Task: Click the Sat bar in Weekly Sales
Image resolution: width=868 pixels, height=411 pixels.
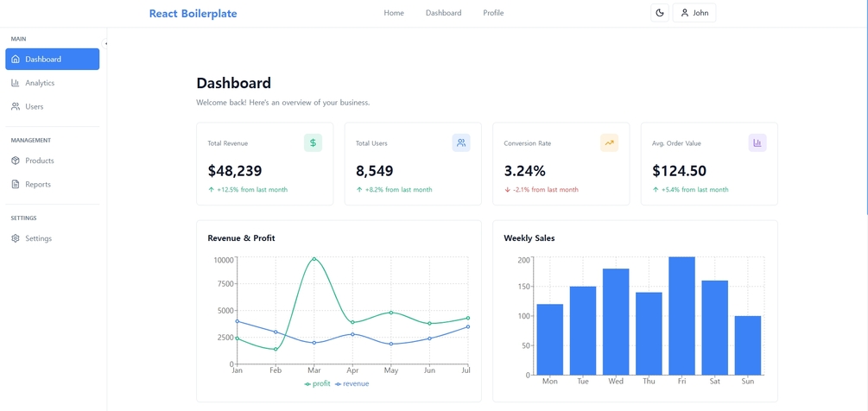Action: point(714,328)
